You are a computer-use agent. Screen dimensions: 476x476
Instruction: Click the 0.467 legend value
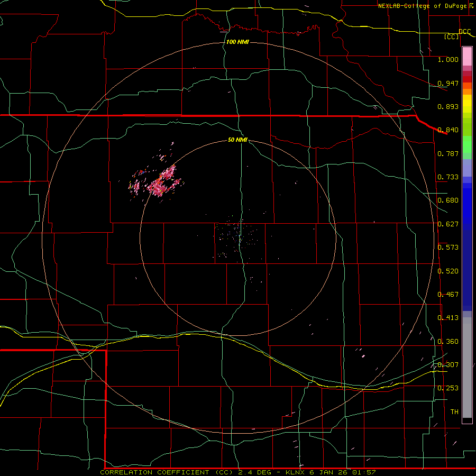[x=448, y=295]
